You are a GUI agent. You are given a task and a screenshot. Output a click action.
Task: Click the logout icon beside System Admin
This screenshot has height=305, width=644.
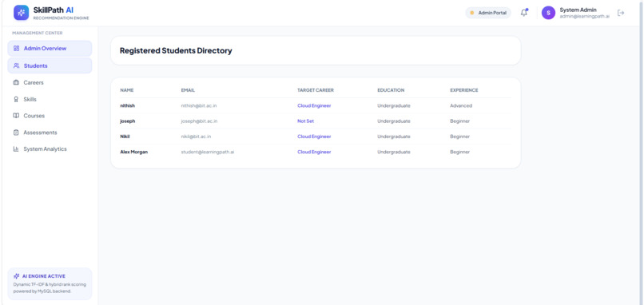tap(621, 13)
